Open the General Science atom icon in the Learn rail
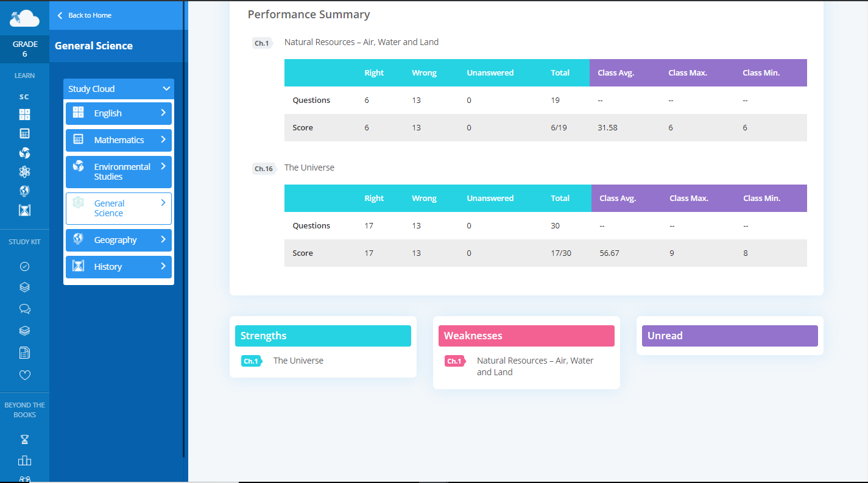The height and width of the screenshot is (483, 868). (24, 172)
